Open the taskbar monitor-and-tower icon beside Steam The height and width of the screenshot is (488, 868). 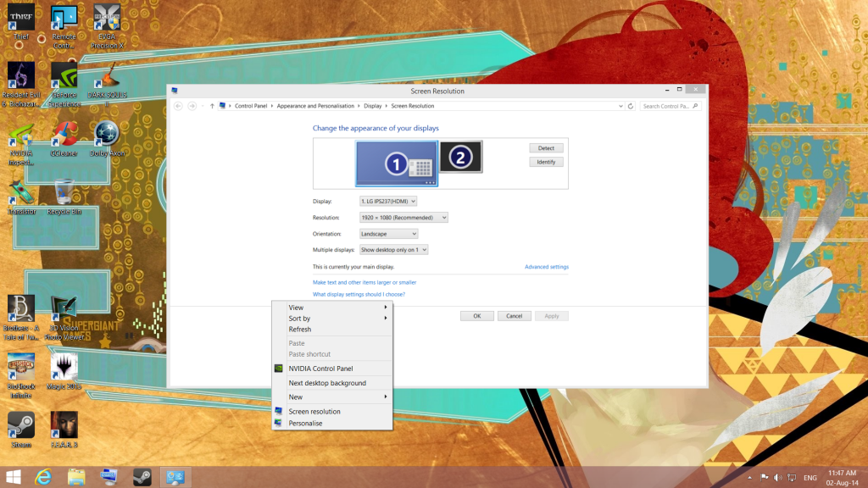pyautogui.click(x=109, y=477)
